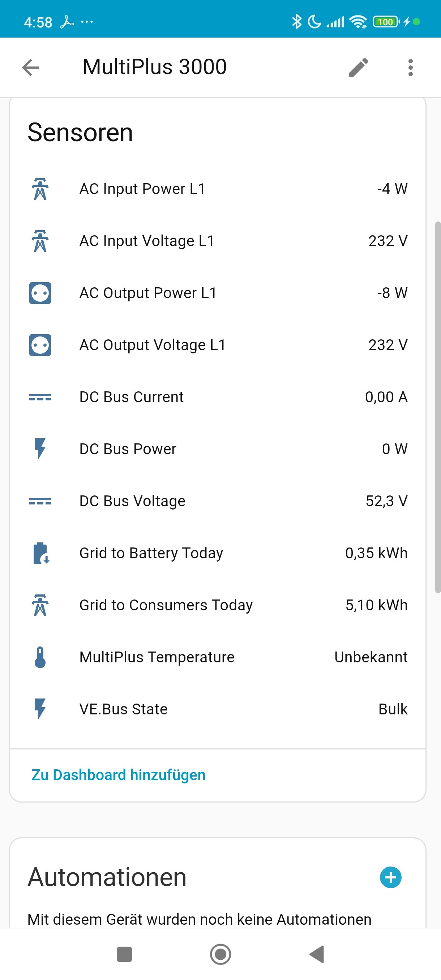441x980 pixels.
Task: Click the AC Output Power L1 socket icon
Action: (40, 293)
